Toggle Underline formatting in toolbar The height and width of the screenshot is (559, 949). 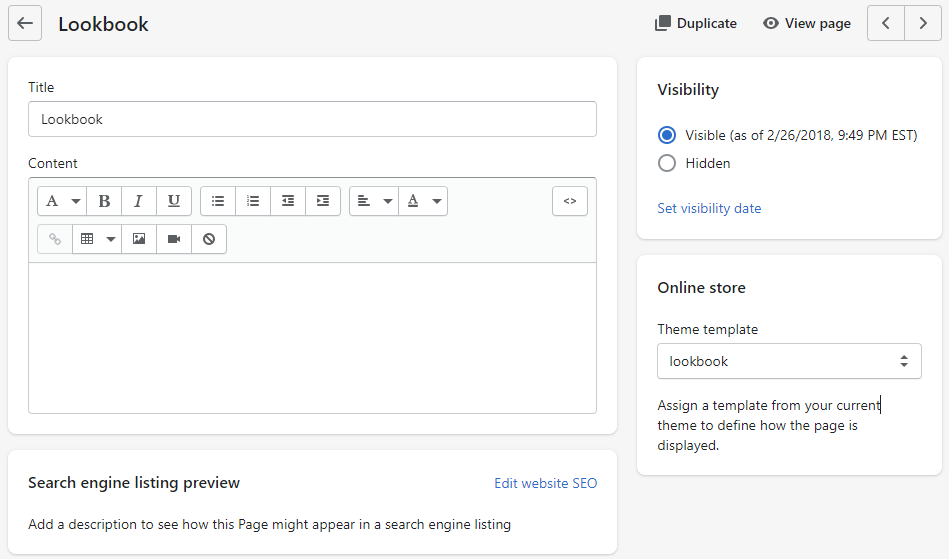point(174,201)
